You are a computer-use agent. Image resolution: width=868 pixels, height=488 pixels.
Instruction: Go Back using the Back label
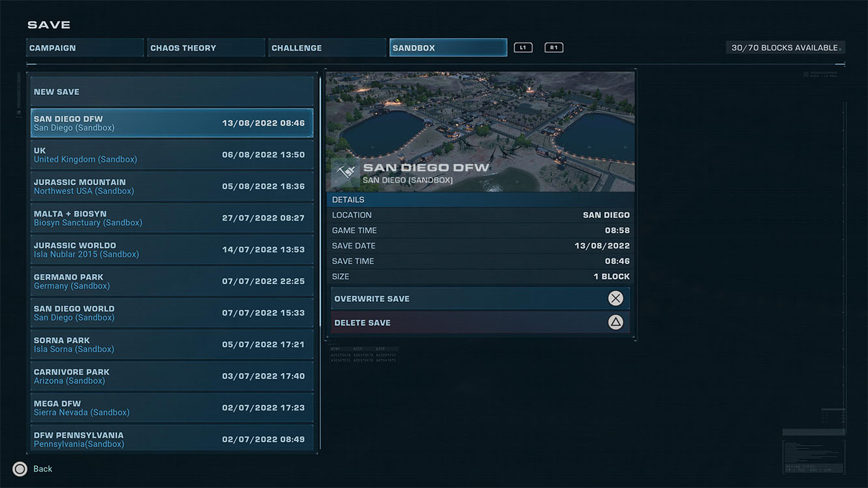[43, 469]
